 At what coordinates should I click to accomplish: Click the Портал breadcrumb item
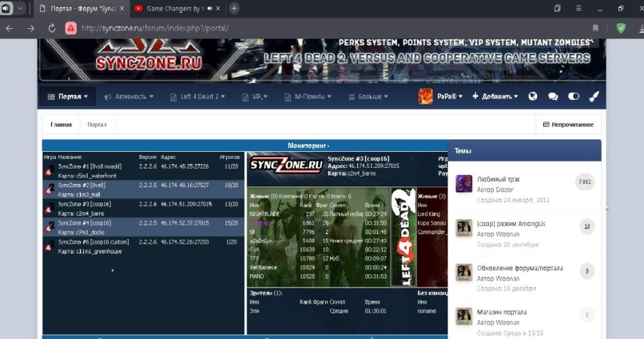point(97,124)
